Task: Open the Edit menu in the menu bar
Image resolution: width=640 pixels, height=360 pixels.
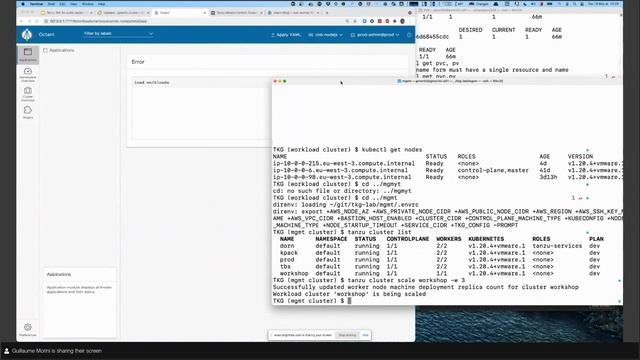Action: pyautogui.click(x=62, y=4)
